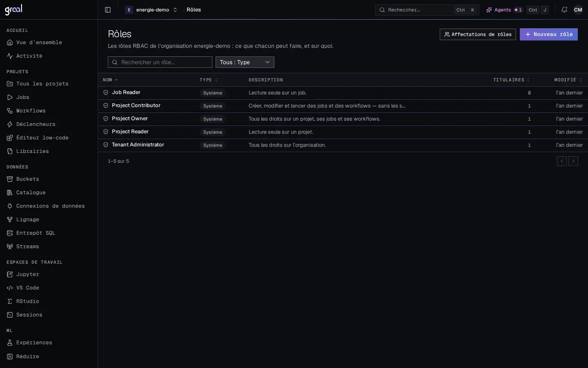This screenshot has height=368, width=588.
Task: Sort roles by Nom column
Action: 110,80
